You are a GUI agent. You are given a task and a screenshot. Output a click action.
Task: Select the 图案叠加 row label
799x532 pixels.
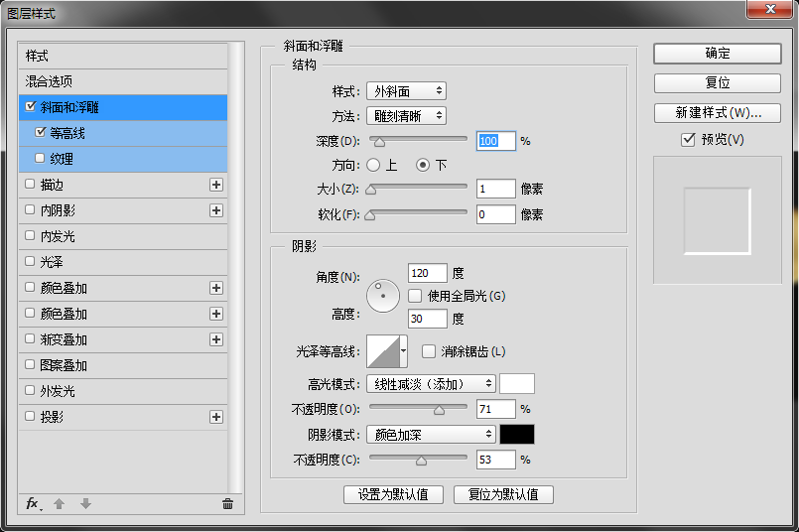coord(64,365)
